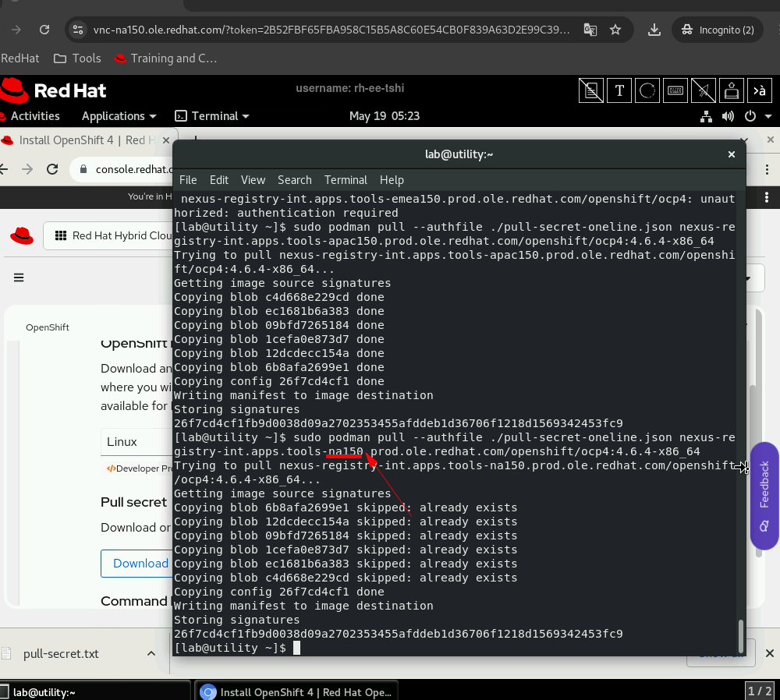Screen dimensions: 780x700
Task: Click the translate page icon
Action: (590, 30)
